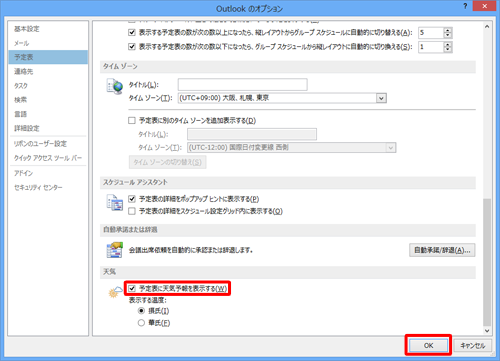
Task: Toggle auto-switch to vertical layout checkbox (S)
Action: tap(132, 46)
